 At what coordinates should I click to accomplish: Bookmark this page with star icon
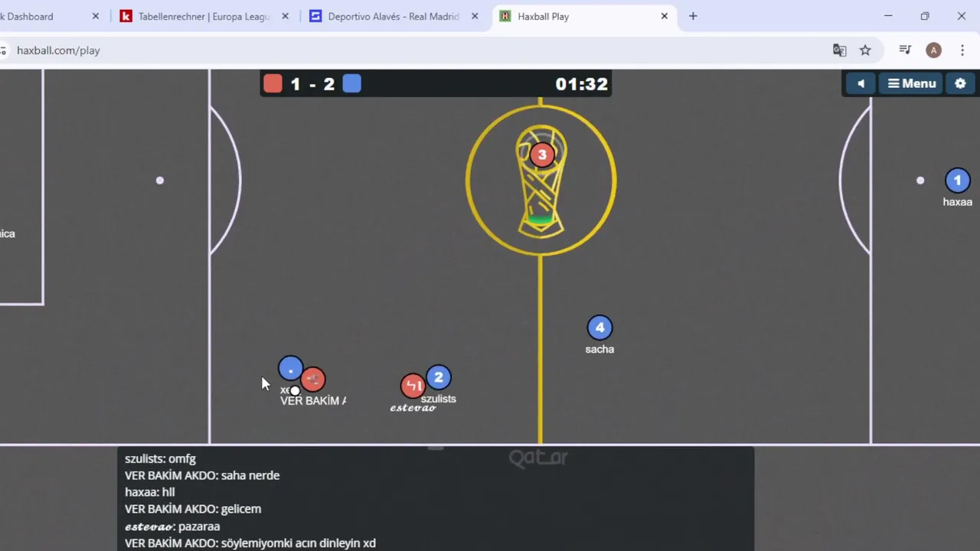point(865,51)
